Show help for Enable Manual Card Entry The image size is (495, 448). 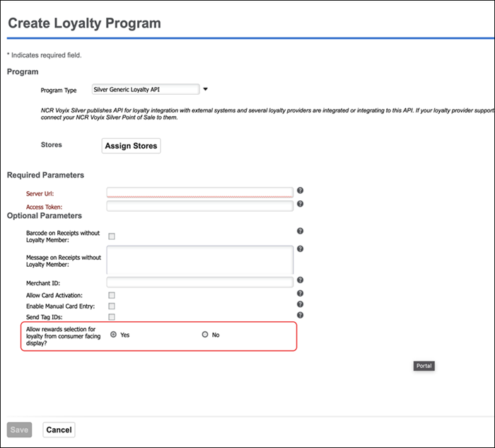pyautogui.click(x=300, y=304)
